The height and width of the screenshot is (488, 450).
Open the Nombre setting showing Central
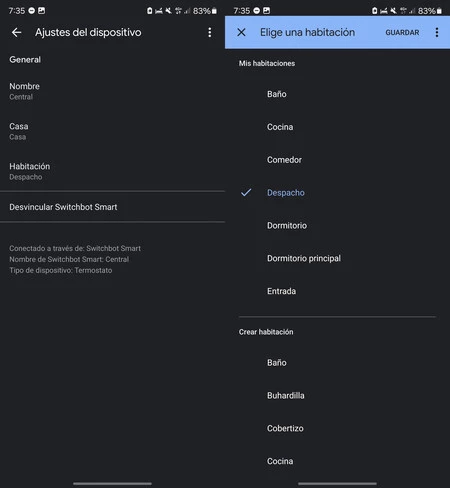[112, 91]
